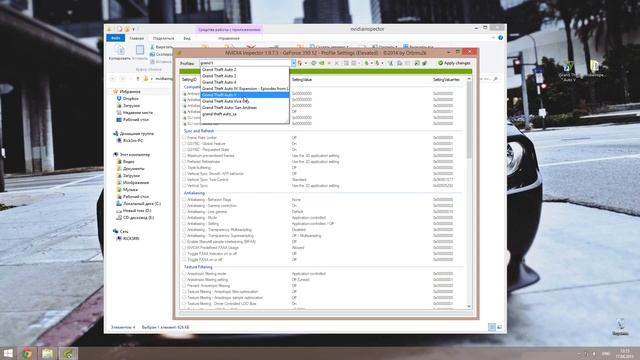Select Triple buffering setting row

pos(322,168)
